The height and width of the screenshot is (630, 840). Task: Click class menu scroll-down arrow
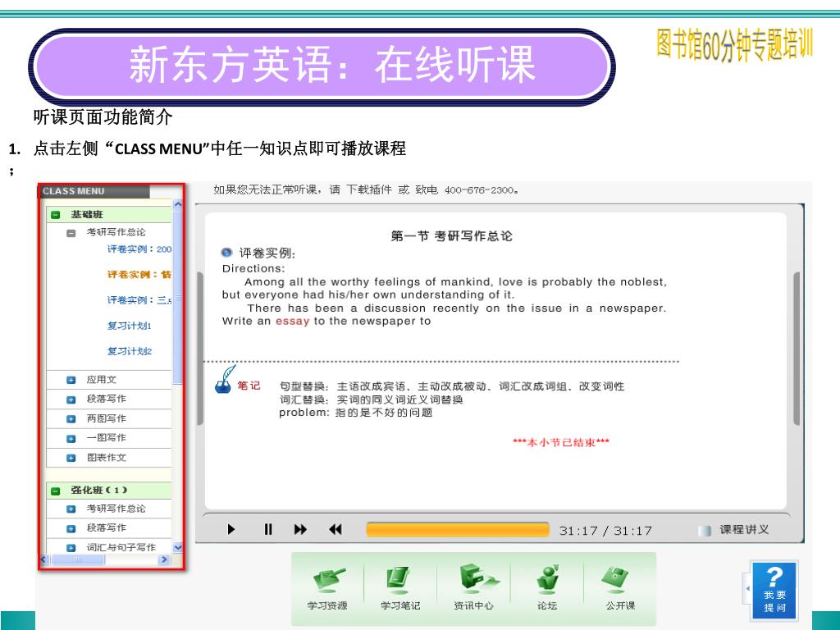pos(178,547)
